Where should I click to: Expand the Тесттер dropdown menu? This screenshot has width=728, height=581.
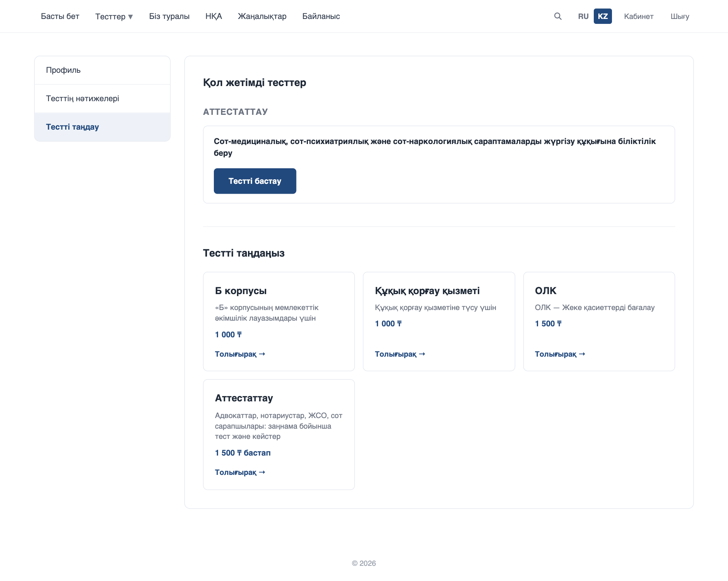pos(114,16)
